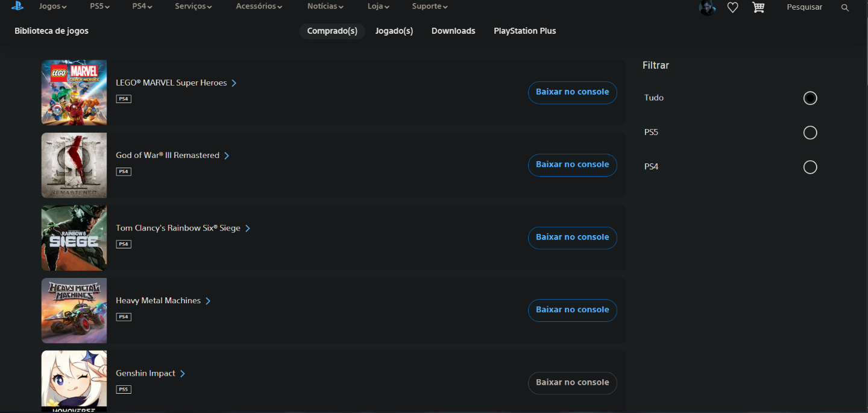This screenshot has width=868, height=413.
Task: Click the PS4 badge under Rainbow Six Siege
Action: coord(124,244)
